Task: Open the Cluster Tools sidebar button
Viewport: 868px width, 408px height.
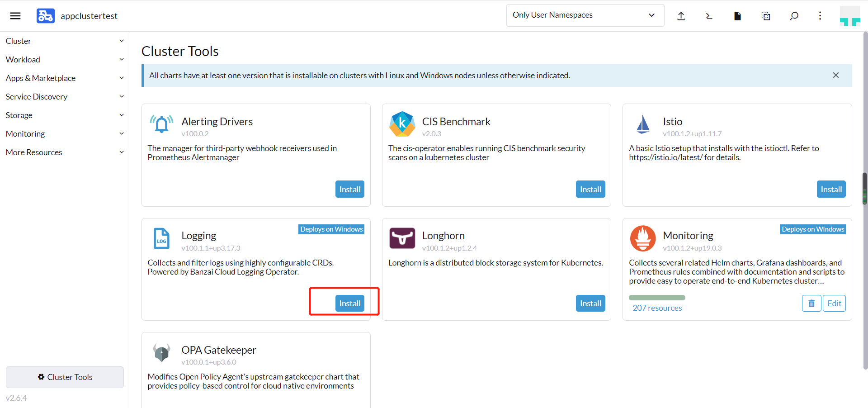Action: tap(65, 377)
